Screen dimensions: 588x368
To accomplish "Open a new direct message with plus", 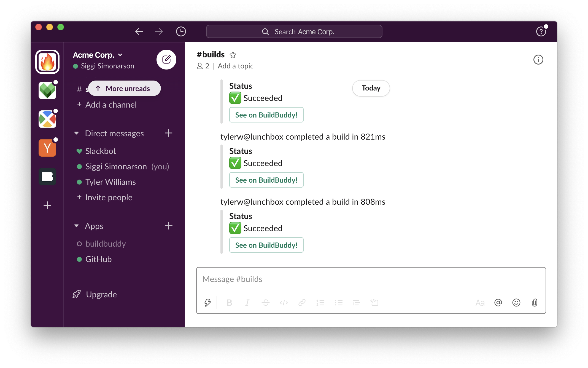I will 169,133.
